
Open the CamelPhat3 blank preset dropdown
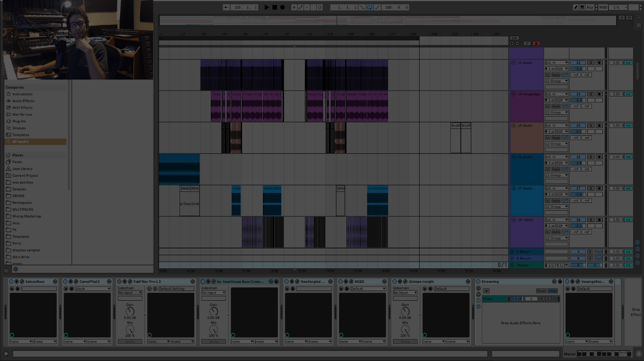point(93,289)
